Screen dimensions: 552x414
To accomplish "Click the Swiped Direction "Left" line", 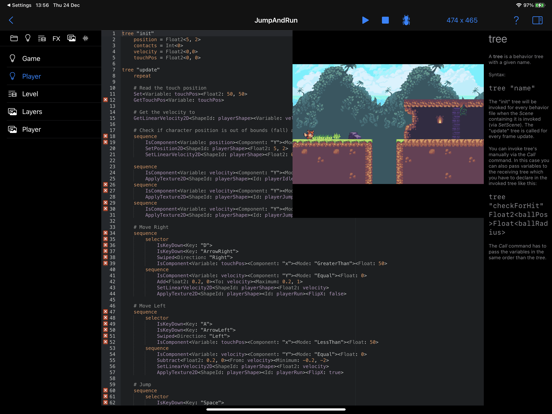I will pos(193,336).
